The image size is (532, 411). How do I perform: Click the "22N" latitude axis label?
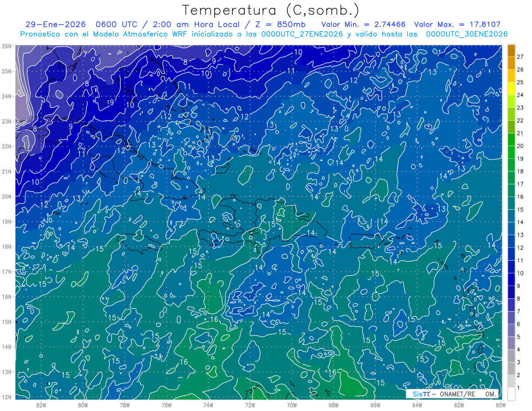point(7,146)
